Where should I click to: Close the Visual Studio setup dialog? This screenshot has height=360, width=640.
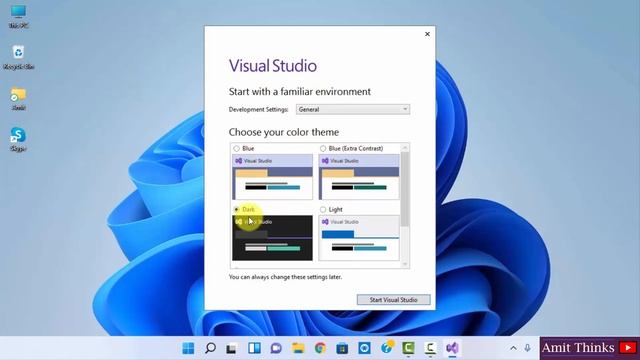pyautogui.click(x=427, y=34)
